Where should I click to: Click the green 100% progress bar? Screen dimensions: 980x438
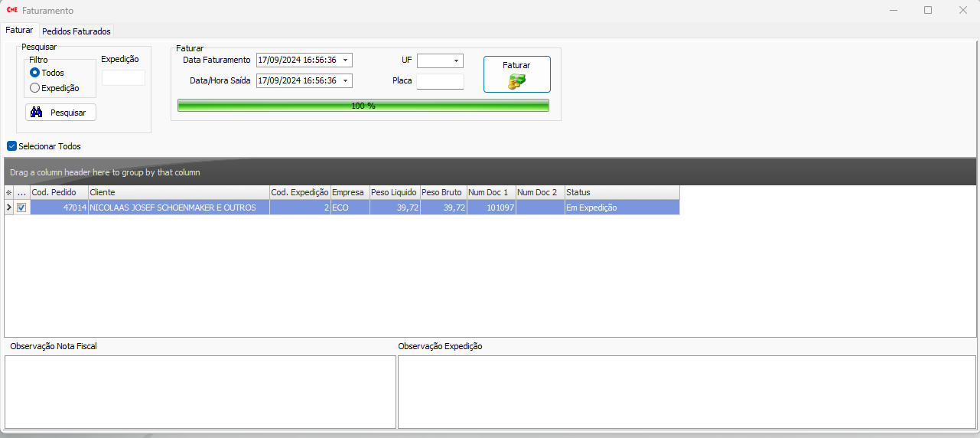363,106
